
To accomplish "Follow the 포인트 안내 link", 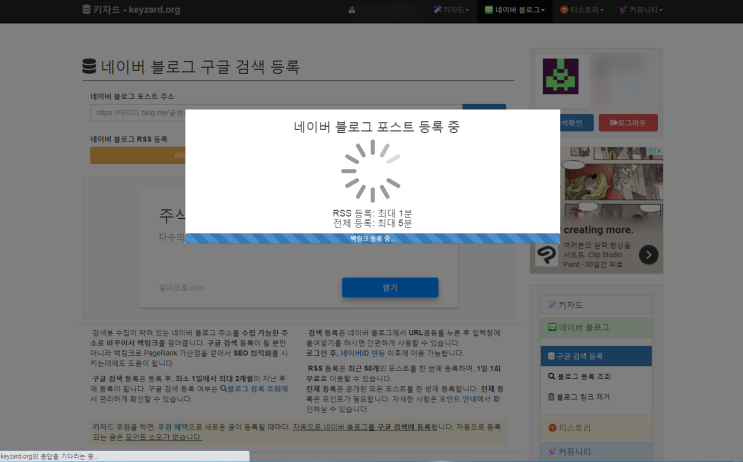I will click(458, 399).
